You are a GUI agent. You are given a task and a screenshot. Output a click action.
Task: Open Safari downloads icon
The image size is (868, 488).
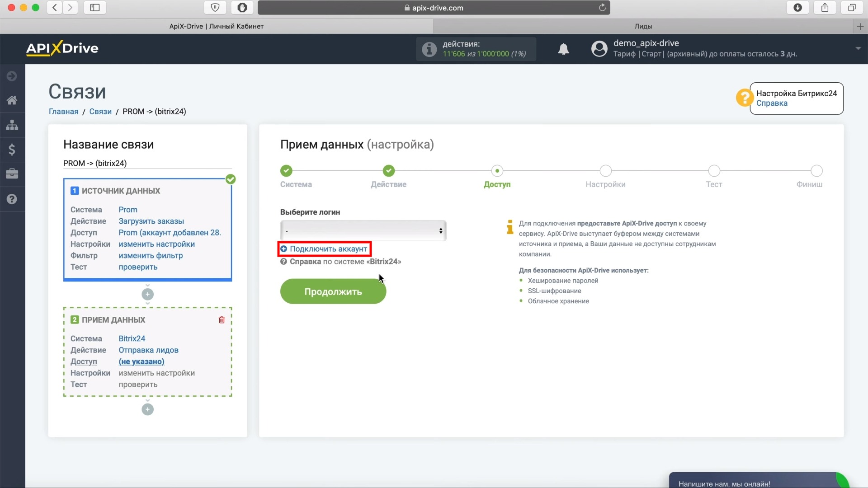click(798, 7)
